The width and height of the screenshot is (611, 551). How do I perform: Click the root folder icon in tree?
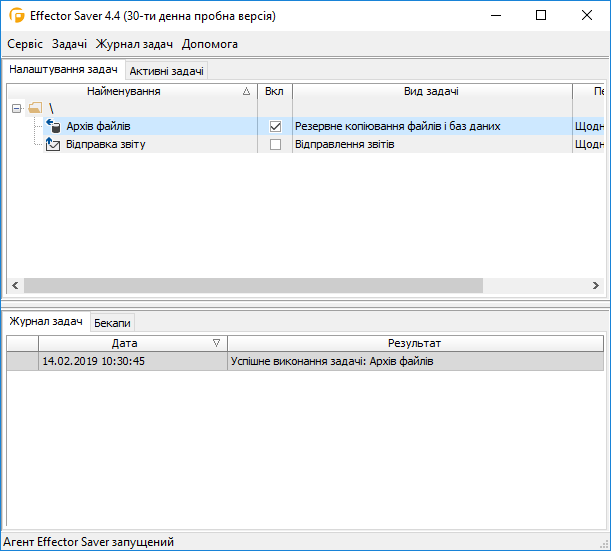[x=35, y=108]
